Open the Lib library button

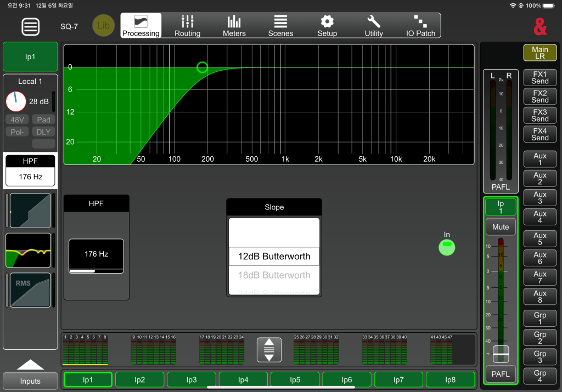(103, 26)
